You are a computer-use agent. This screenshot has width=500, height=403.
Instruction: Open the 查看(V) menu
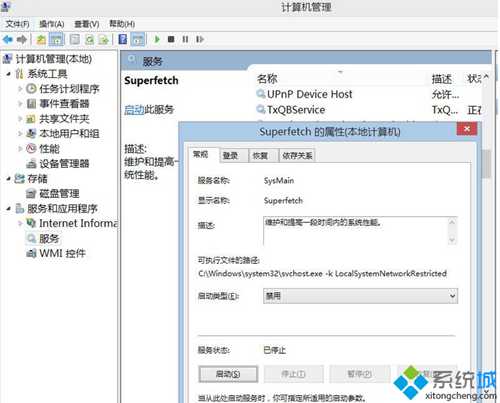87,24
